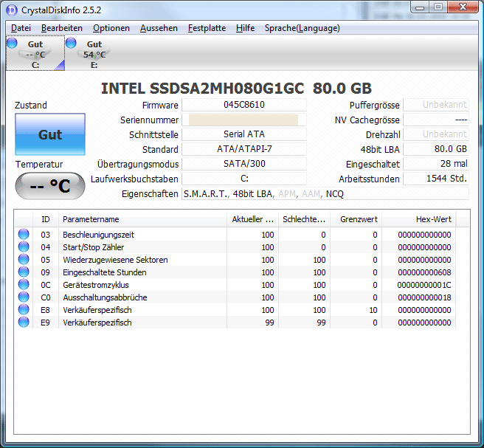Viewport: 484px width, 448px height.
Task: Click the Firmware field 045C8610
Action: pos(244,105)
